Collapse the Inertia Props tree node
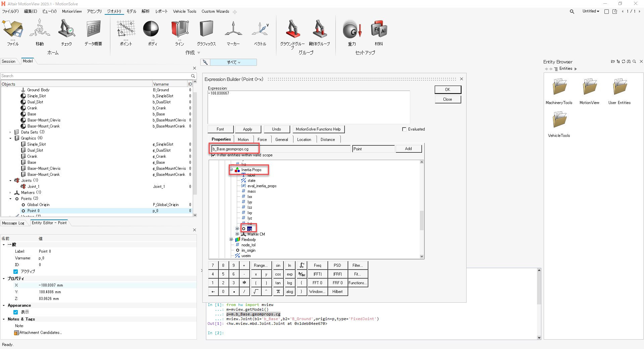The height and width of the screenshot is (349, 644). (231, 169)
